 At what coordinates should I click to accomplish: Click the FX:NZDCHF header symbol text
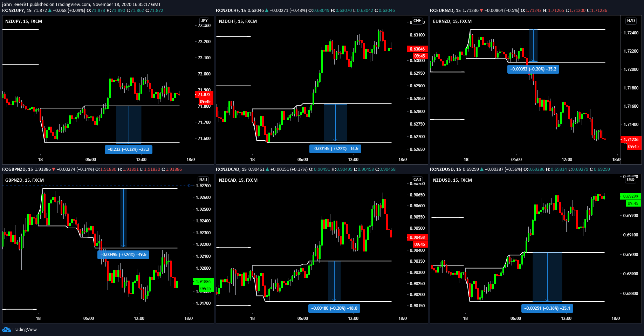click(228, 11)
